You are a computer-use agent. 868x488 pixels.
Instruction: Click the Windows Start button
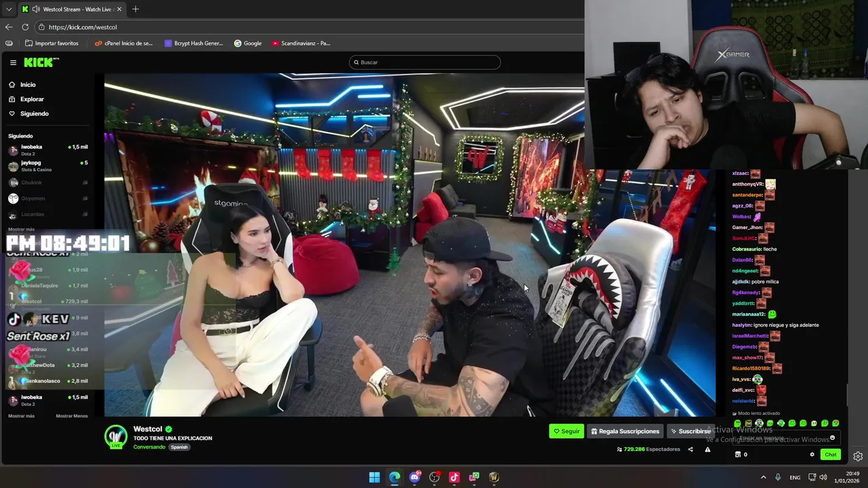pyautogui.click(x=374, y=477)
